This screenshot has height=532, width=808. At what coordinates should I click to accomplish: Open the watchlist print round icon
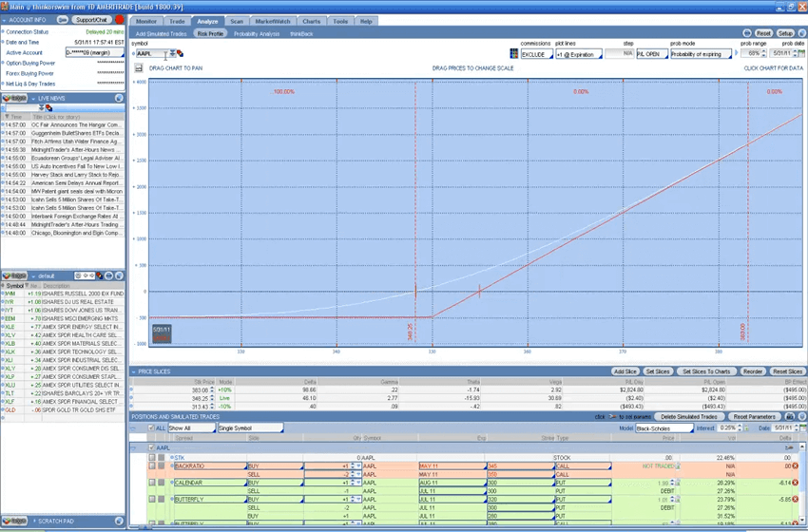pyautogui.click(x=109, y=275)
